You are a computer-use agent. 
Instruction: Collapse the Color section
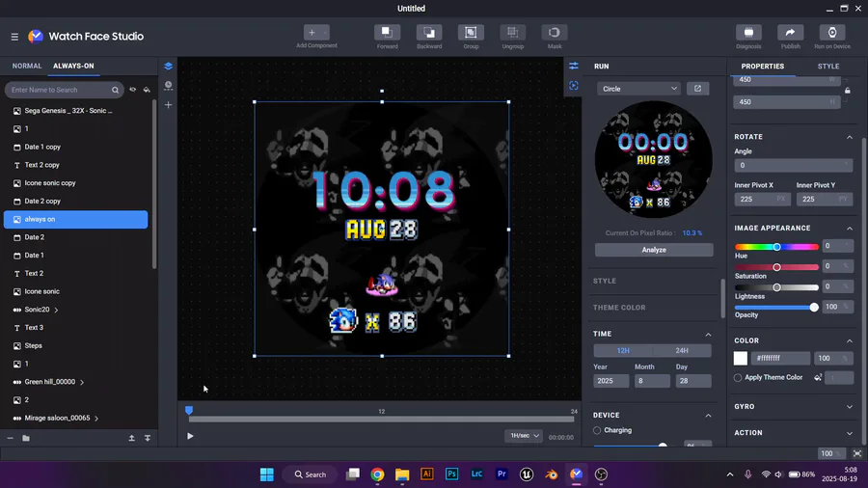[x=849, y=340]
